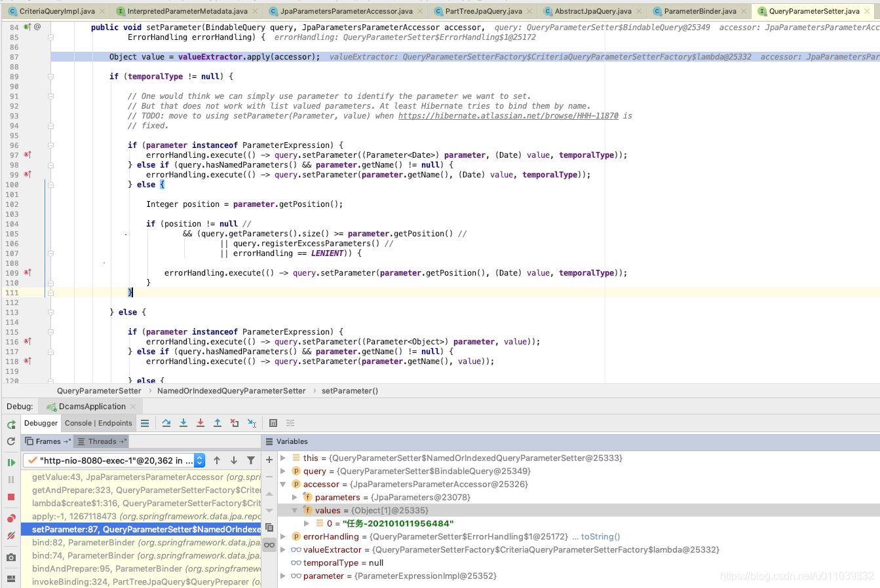This screenshot has height=588, width=880.
Task: Expand the 'query' variable node
Action: (283, 471)
